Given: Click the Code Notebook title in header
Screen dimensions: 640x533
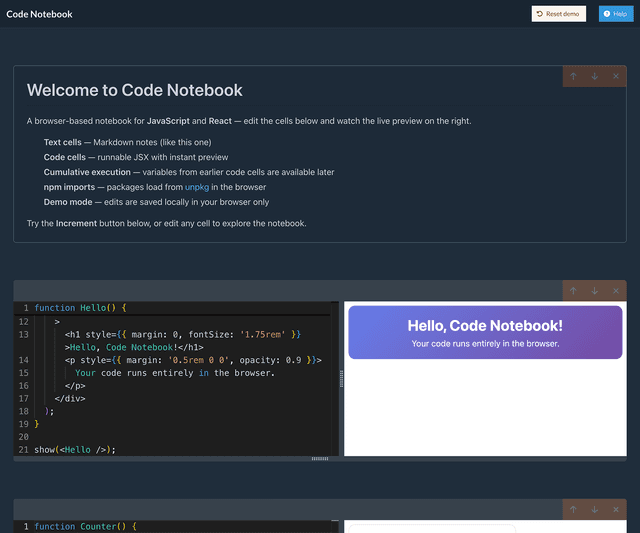Looking at the screenshot, I should pos(39,14).
